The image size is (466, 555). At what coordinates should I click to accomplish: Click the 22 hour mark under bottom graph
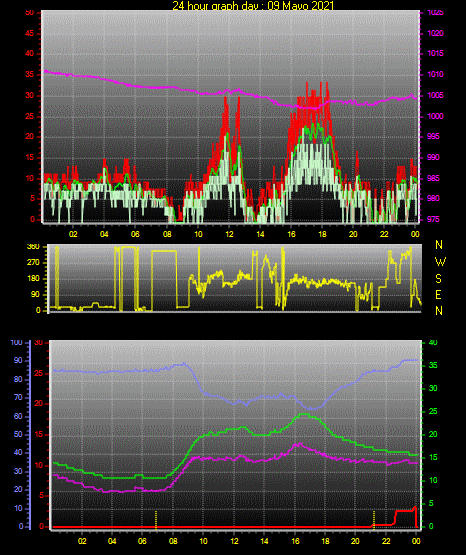pos(386,541)
